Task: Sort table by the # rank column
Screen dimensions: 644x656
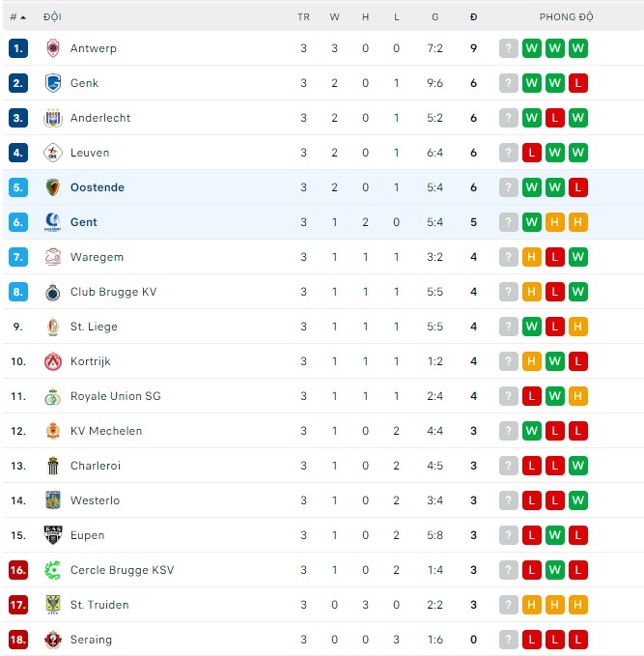Action: pos(17,17)
